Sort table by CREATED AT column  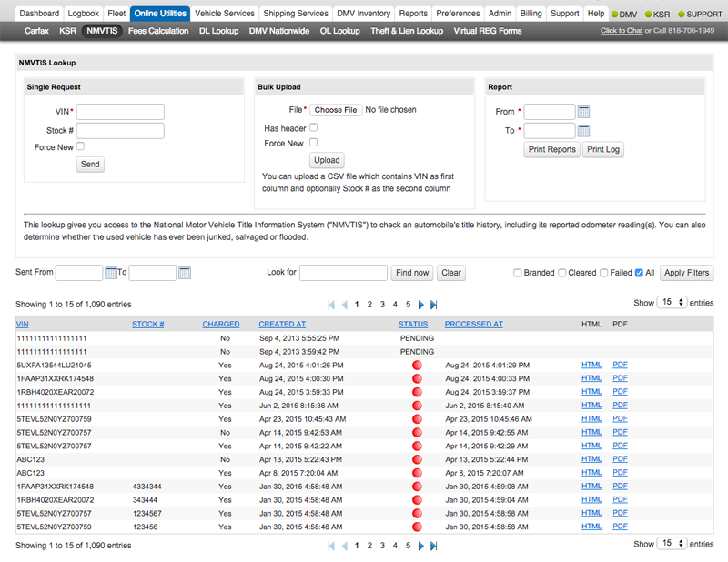coord(282,324)
